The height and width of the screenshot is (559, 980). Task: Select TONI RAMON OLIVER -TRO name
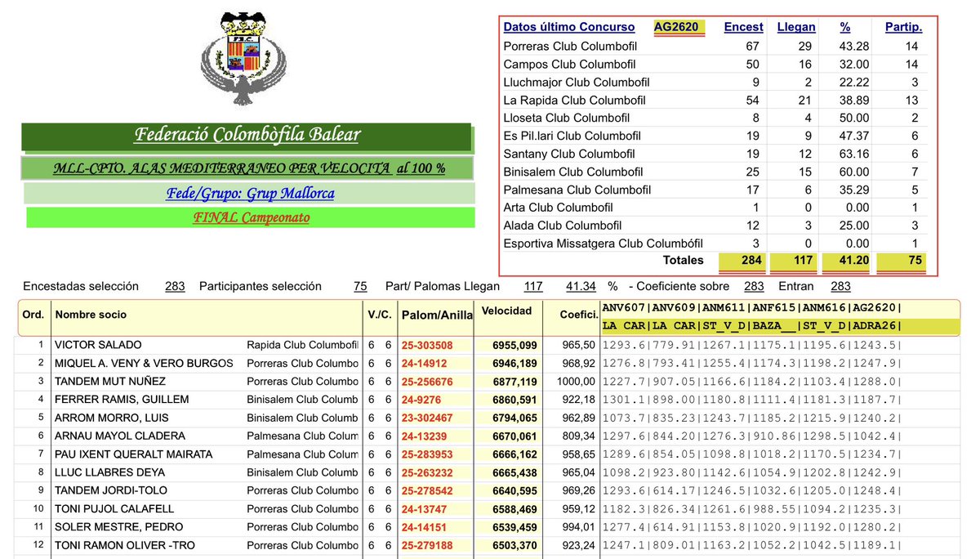coord(124,544)
